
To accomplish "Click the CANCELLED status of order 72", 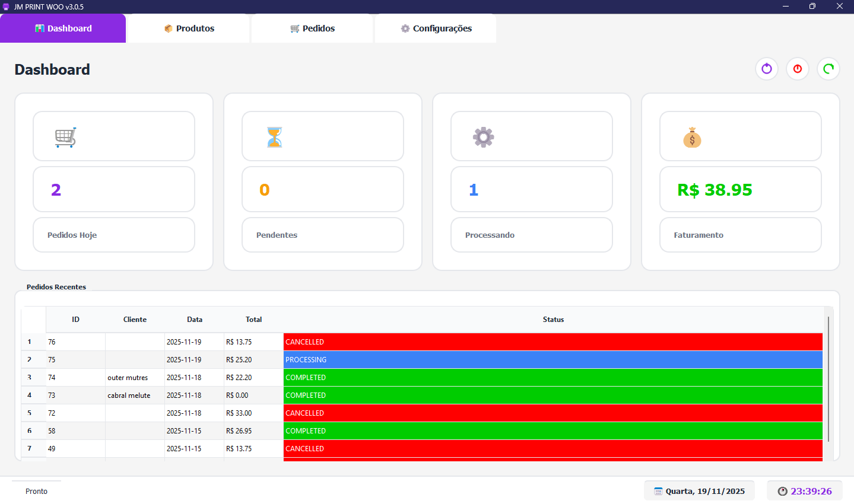I will click(x=553, y=413).
